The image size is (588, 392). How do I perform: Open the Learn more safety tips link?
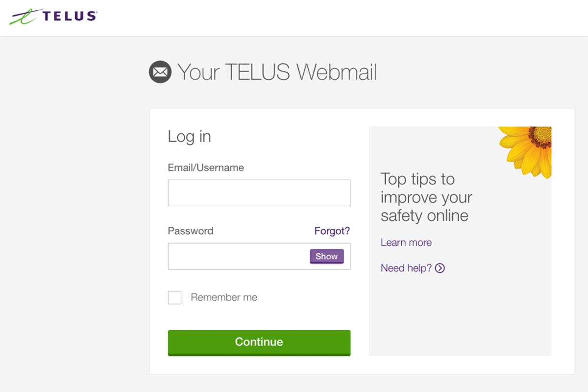[x=406, y=242]
